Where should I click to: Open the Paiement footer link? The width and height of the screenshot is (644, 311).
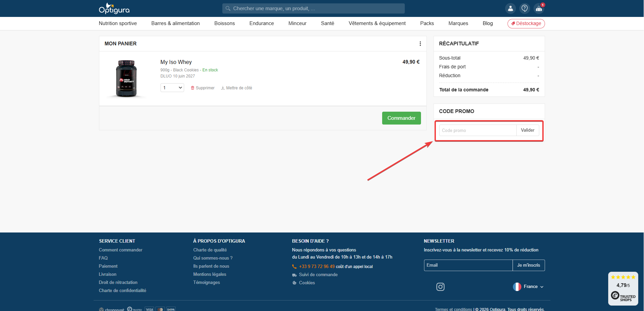pos(108,266)
